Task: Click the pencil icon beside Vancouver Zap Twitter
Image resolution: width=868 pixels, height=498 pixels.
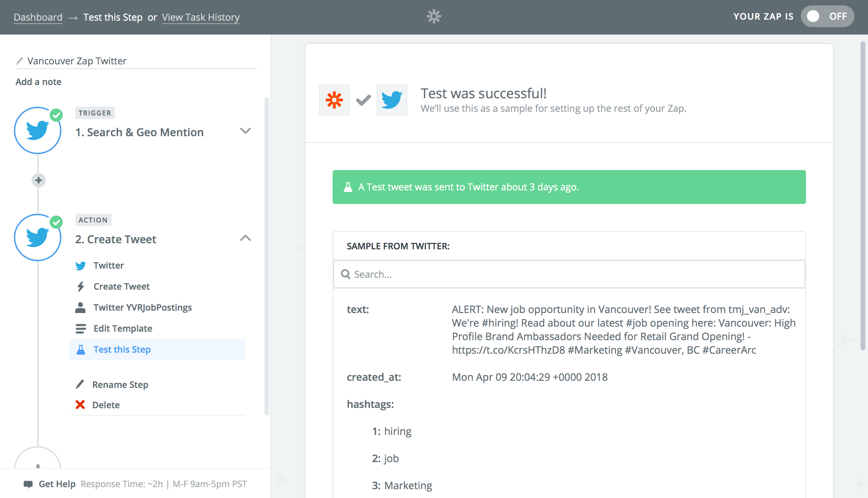Action: (20, 61)
